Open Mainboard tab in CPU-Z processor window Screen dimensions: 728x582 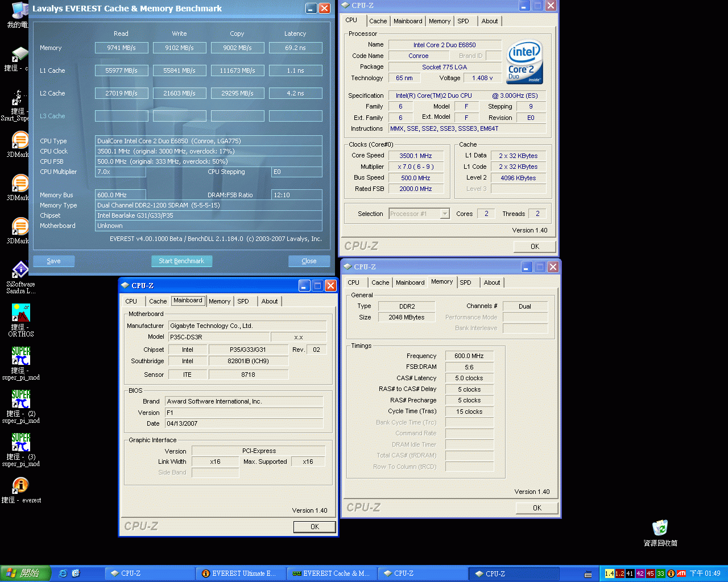(x=408, y=21)
